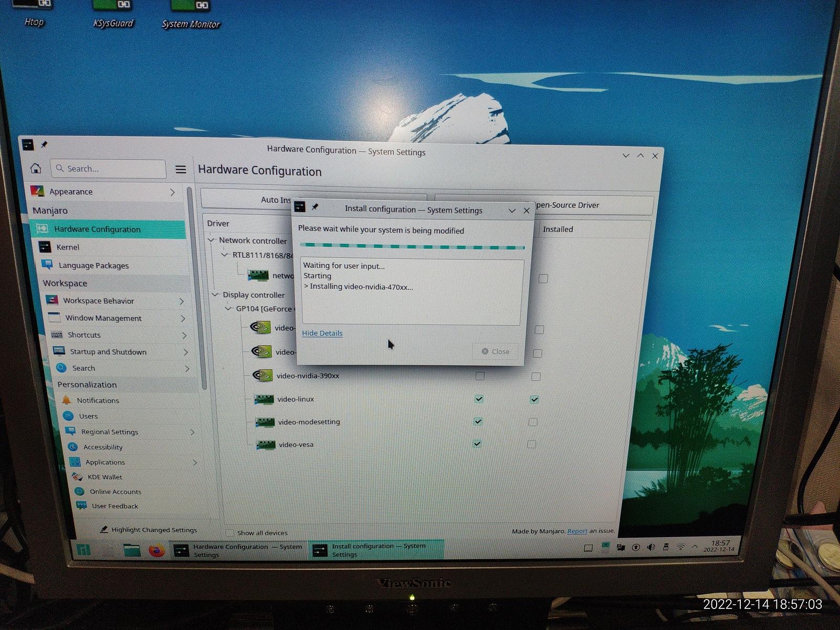Toggle the open-source checkbox for video-modesetting

point(478,422)
